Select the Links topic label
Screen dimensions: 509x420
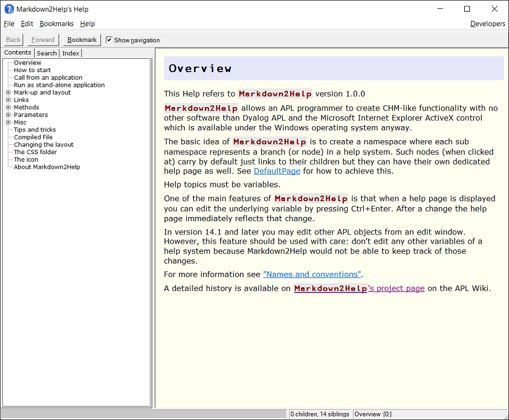pyautogui.click(x=22, y=100)
